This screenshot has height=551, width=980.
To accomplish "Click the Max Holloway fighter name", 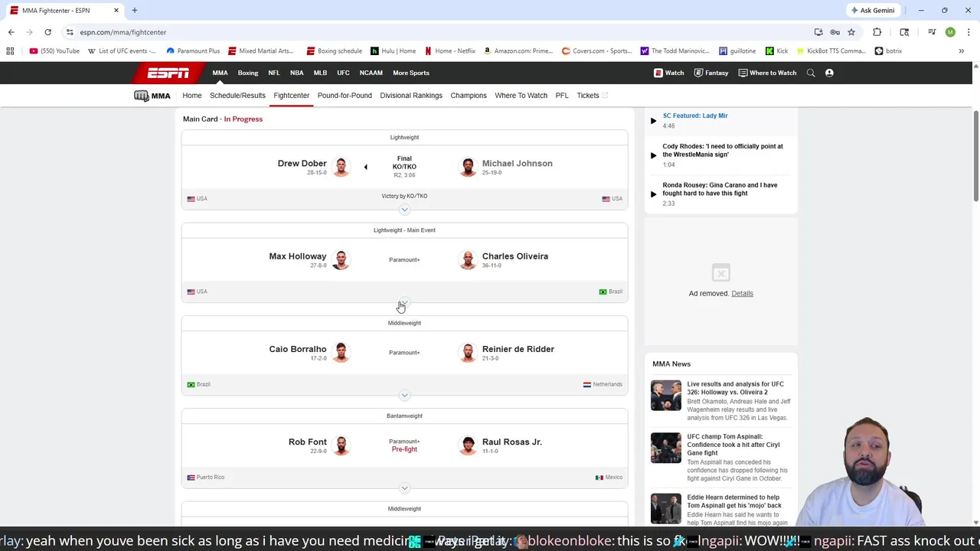I will 298,256.
